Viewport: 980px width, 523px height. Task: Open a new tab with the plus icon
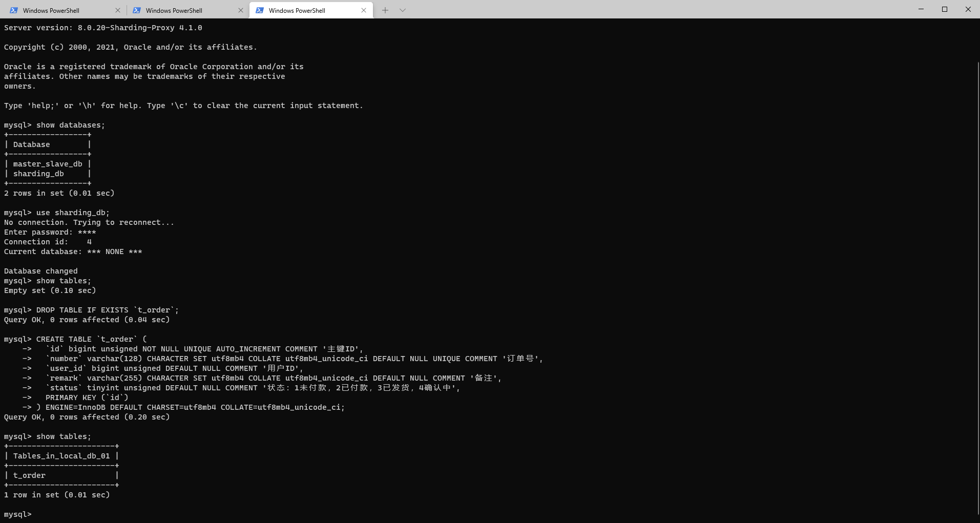tap(385, 10)
